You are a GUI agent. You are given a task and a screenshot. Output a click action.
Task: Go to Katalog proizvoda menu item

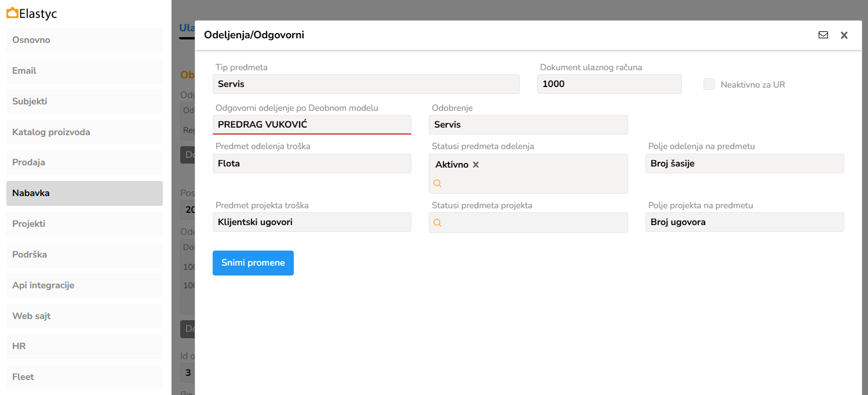[x=85, y=132]
